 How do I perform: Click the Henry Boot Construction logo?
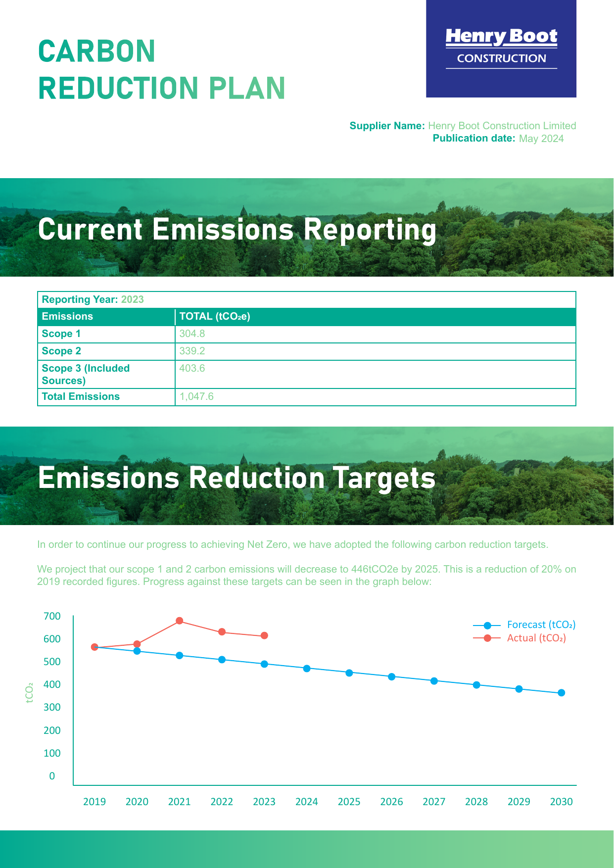point(501,48)
